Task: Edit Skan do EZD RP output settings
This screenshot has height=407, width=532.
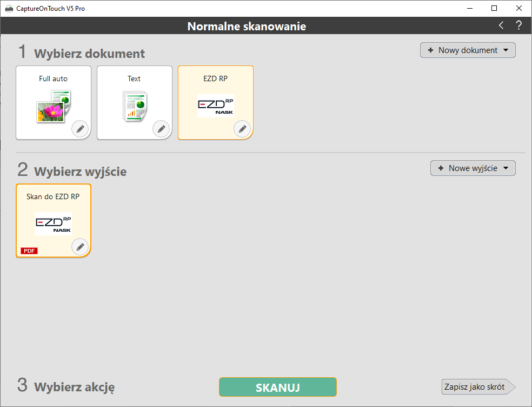Action: pyautogui.click(x=80, y=247)
